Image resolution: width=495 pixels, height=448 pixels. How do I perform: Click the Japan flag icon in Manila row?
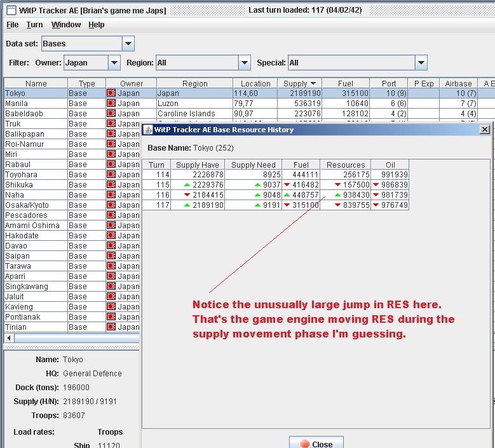pyautogui.click(x=111, y=103)
